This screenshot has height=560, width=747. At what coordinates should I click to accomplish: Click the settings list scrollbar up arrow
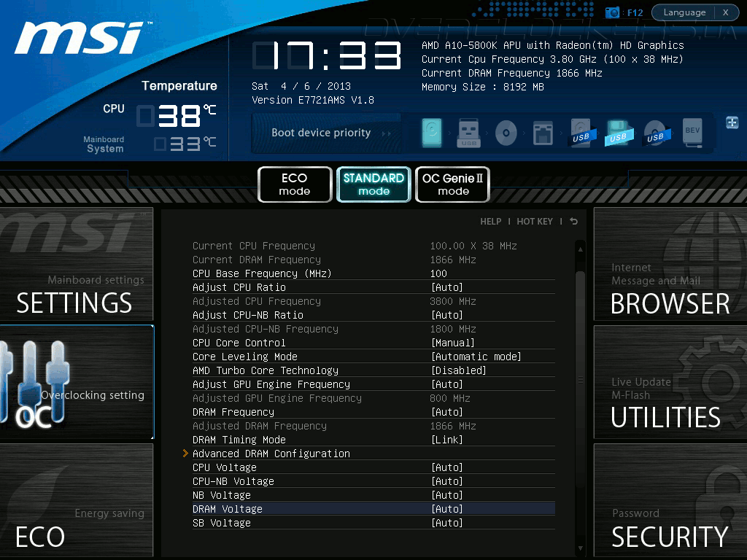(580, 249)
